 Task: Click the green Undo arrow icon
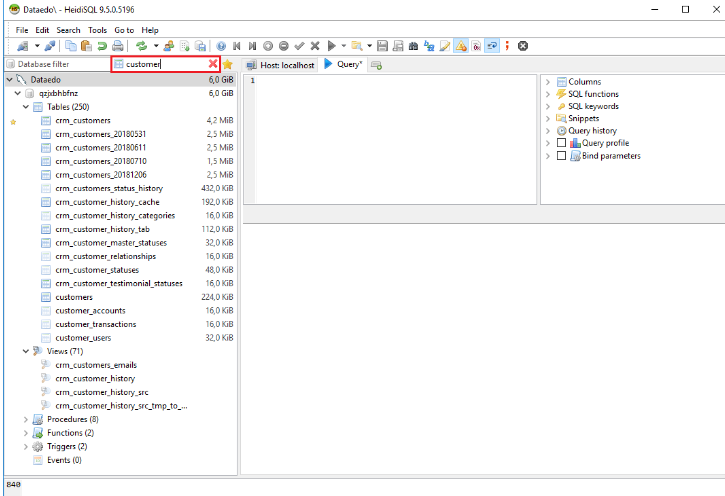tap(102, 46)
